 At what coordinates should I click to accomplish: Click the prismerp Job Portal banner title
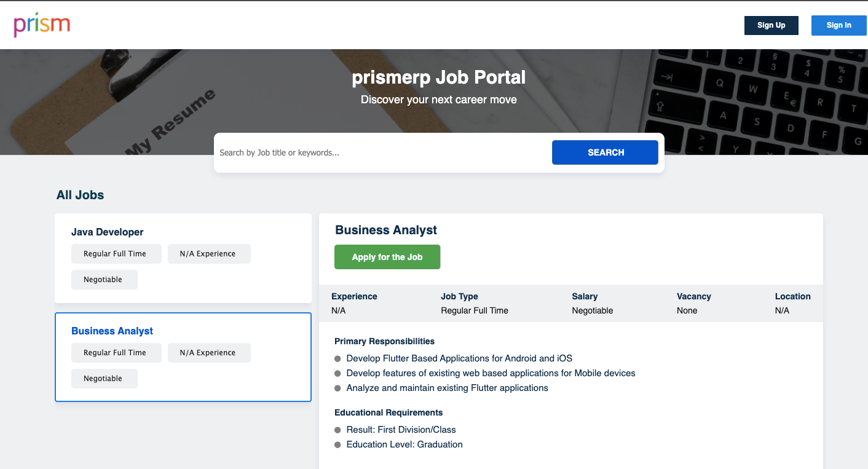tap(438, 77)
